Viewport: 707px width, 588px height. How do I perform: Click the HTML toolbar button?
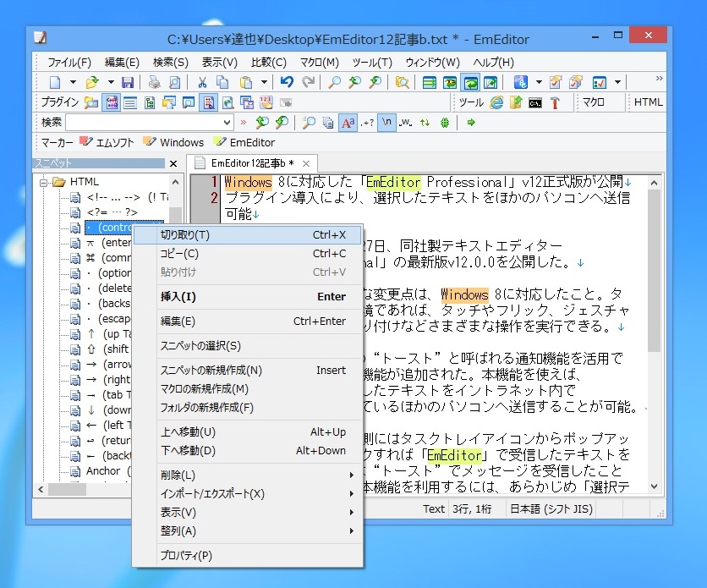(x=648, y=102)
